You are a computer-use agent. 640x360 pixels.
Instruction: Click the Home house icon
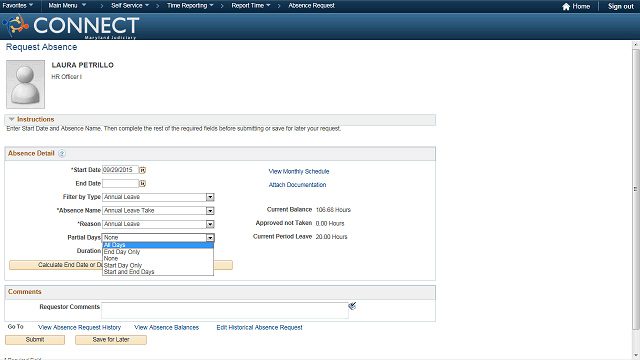(566, 7)
